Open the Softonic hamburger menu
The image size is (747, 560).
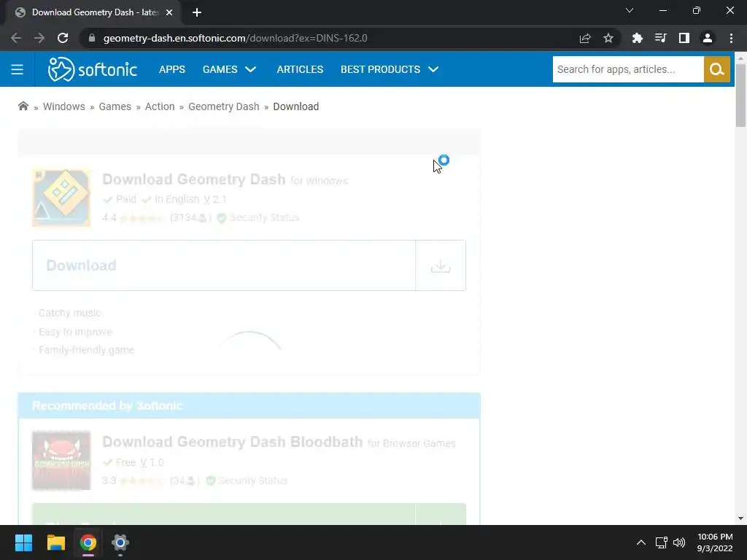click(18, 69)
